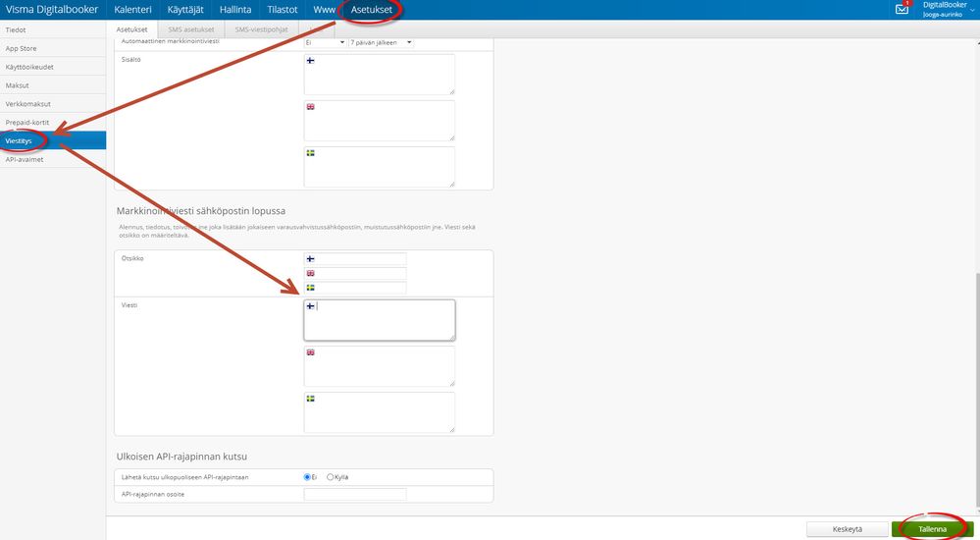Open the Hallinta menu

click(x=235, y=10)
